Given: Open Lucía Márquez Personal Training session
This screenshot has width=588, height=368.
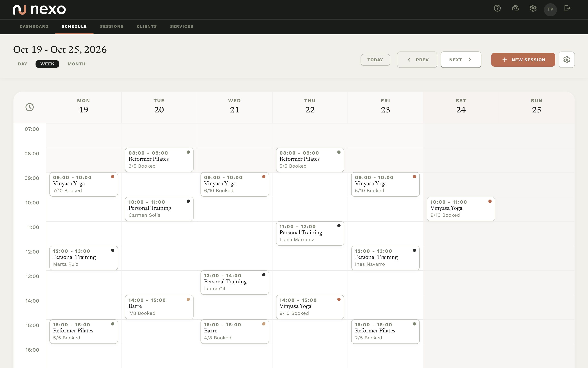Looking at the screenshot, I should point(310,233).
